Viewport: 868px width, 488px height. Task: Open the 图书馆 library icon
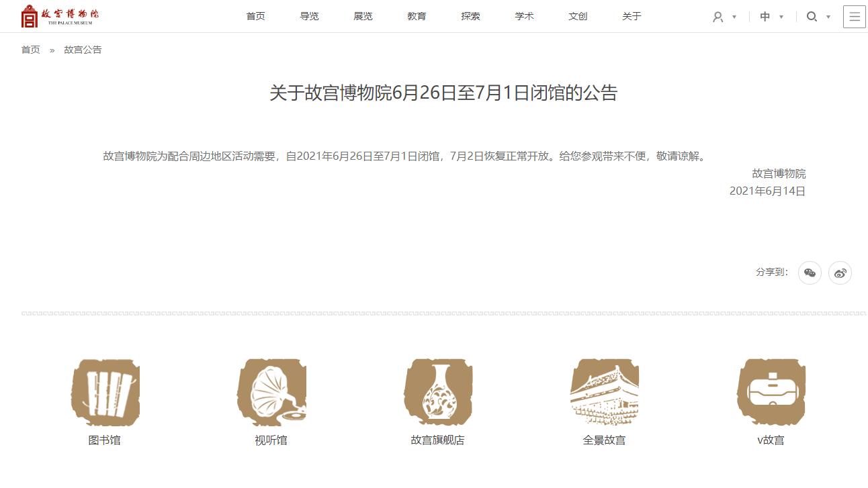pos(105,393)
